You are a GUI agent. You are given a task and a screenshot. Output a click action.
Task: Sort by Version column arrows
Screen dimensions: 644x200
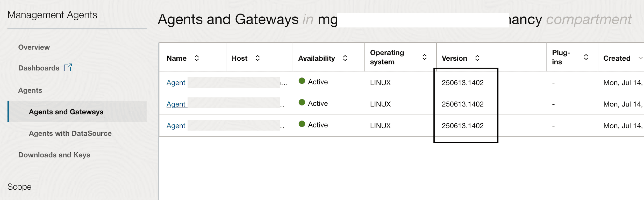point(477,58)
